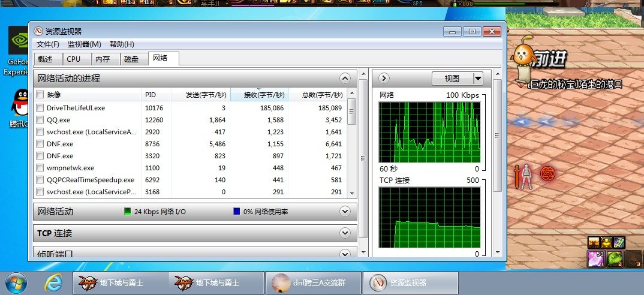This screenshot has height=295, width=644.
Task: Open the dnf跨三A交流群 taskbar chat window
Action: tap(314, 283)
